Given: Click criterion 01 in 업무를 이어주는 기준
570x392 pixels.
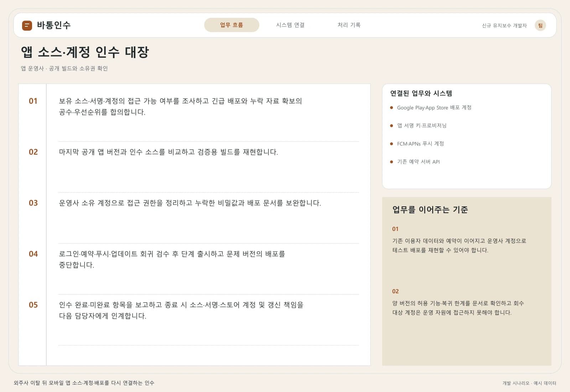Looking at the screenshot, I should point(395,229).
